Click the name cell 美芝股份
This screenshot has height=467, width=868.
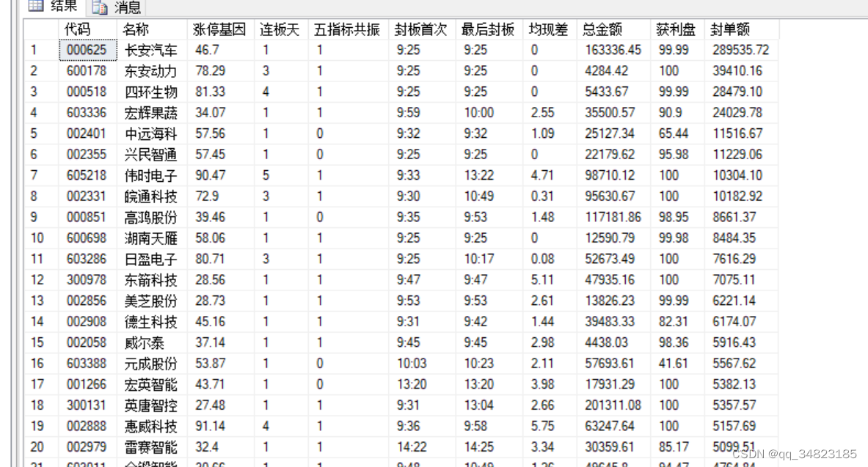152,301
